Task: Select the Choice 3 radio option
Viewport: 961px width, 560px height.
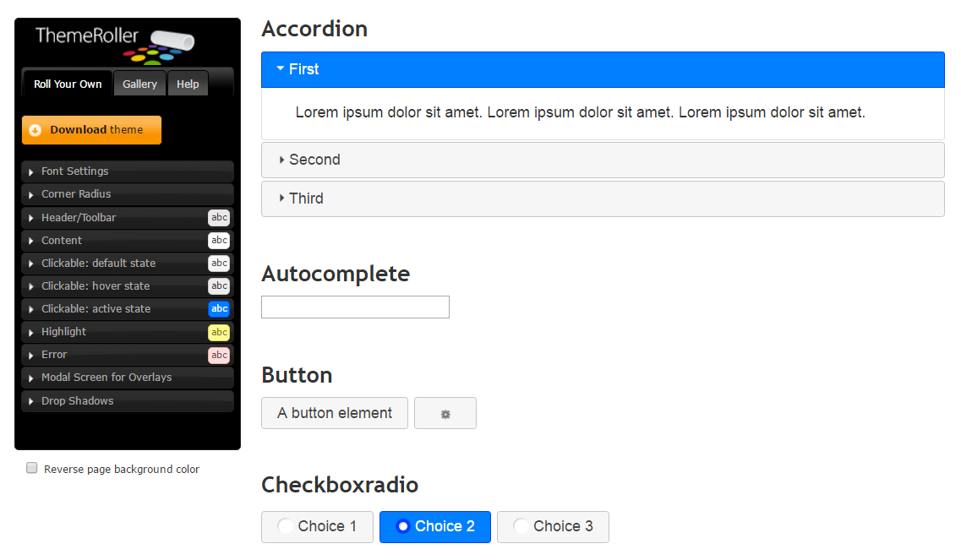Action: pos(553,526)
